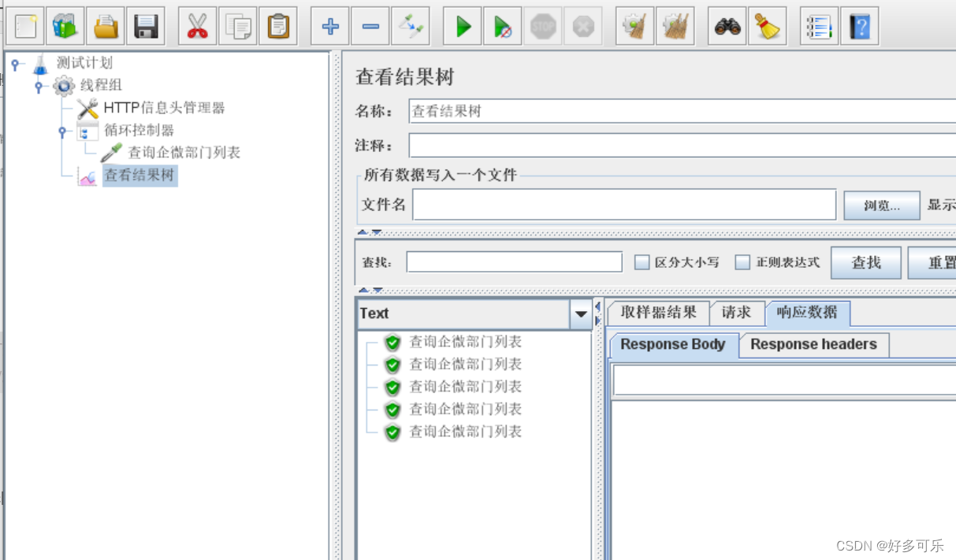The image size is (956, 560).
Task: Click the Toggle enable/disable icon
Action: point(411,27)
